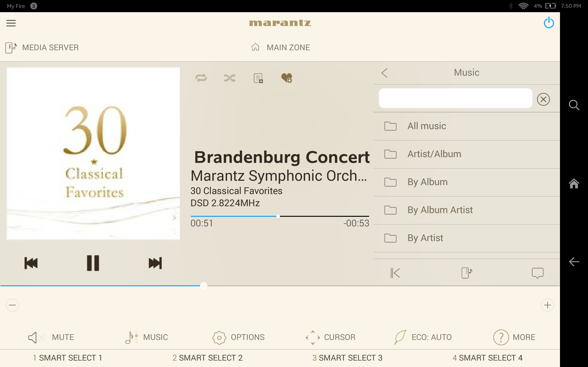Viewport: 588px width, 367px height.
Task: Toggle shuffle playback
Action: (230, 78)
